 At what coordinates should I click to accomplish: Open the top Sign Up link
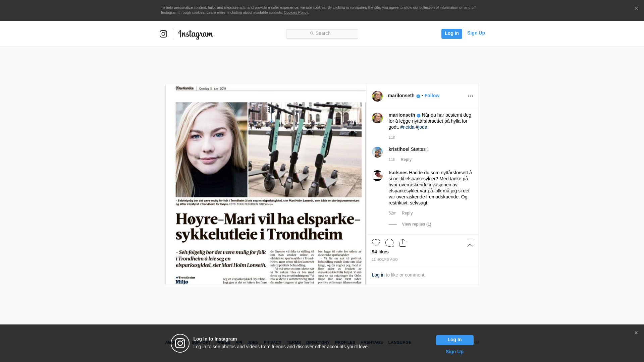476,33
